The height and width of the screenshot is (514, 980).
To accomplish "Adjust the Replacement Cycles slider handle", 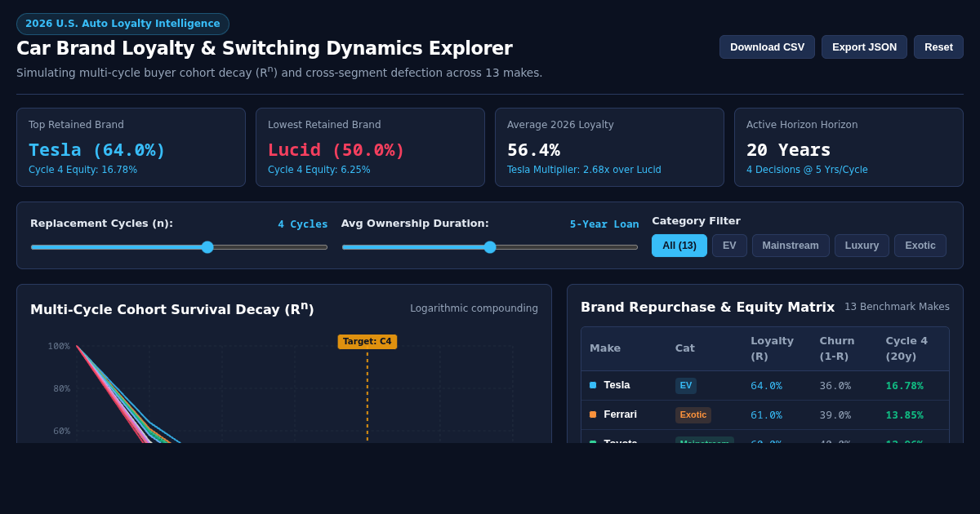I will [x=207, y=247].
